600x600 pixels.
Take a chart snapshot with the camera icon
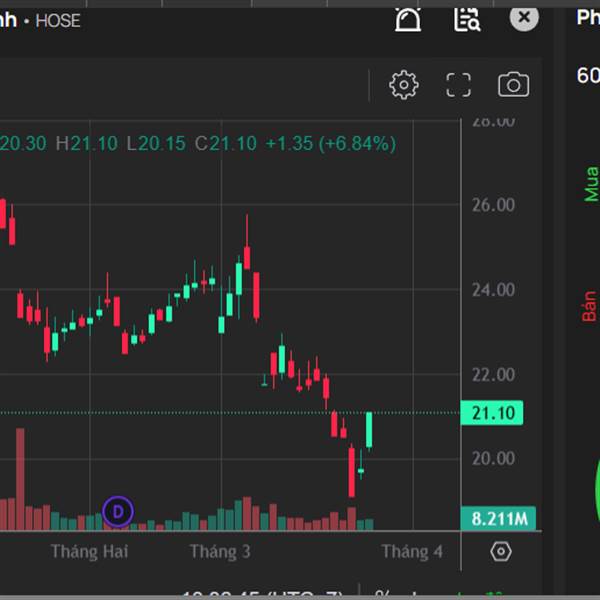coord(514,85)
